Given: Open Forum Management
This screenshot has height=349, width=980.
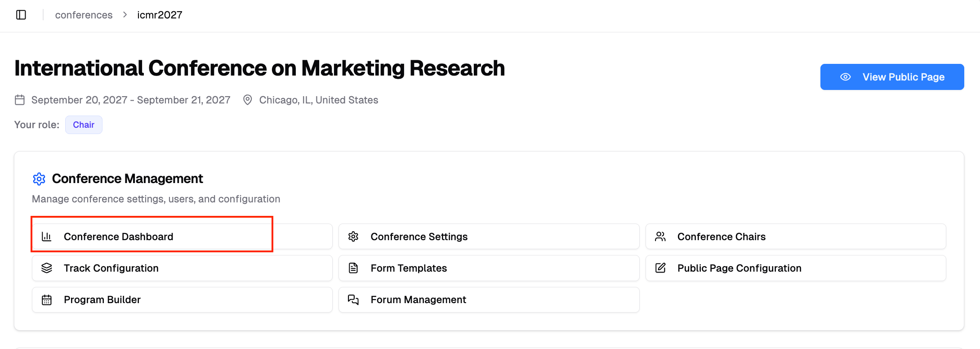Looking at the screenshot, I should coord(418,300).
